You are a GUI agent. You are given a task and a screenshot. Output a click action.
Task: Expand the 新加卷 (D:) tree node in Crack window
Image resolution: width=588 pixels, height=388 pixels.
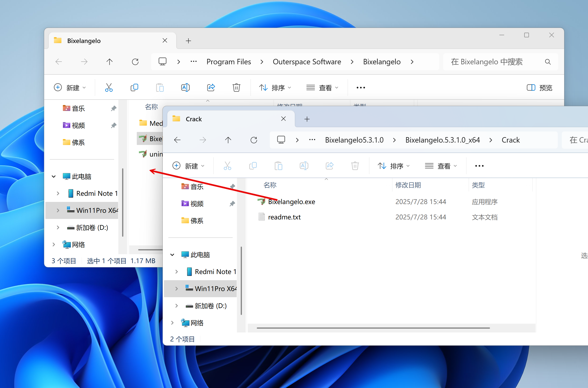pyautogui.click(x=176, y=306)
